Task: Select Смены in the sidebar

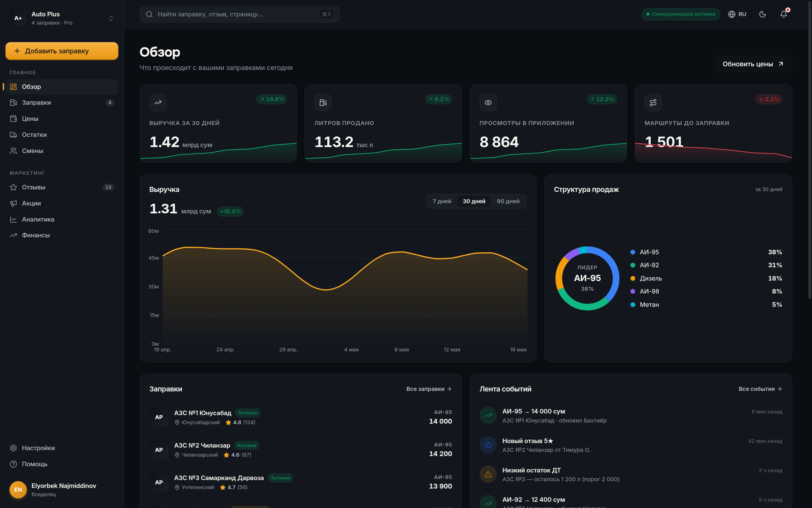Action: point(62,151)
